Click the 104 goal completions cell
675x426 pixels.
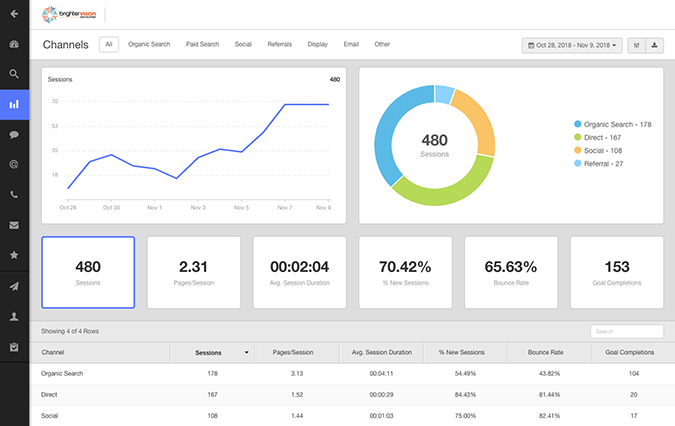click(x=634, y=374)
